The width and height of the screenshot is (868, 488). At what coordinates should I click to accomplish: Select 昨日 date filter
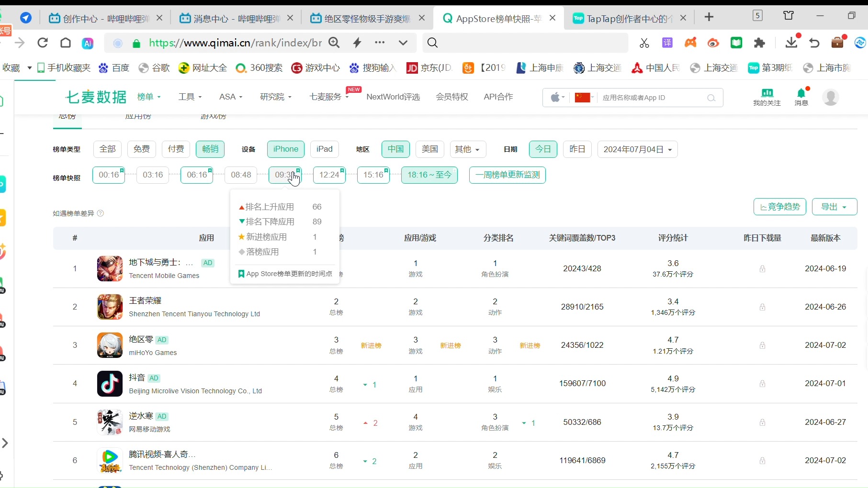577,149
